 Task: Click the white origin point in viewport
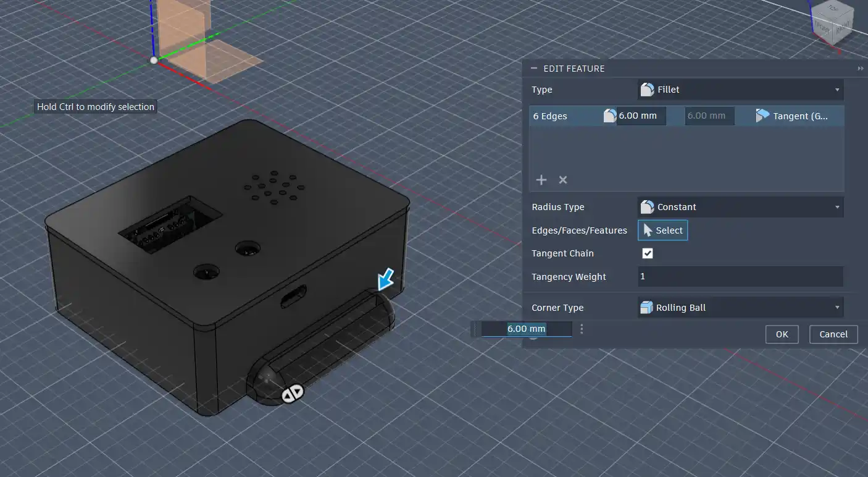pyautogui.click(x=154, y=60)
